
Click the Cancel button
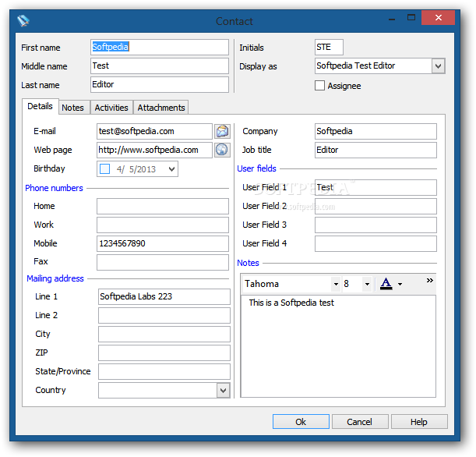360,422
